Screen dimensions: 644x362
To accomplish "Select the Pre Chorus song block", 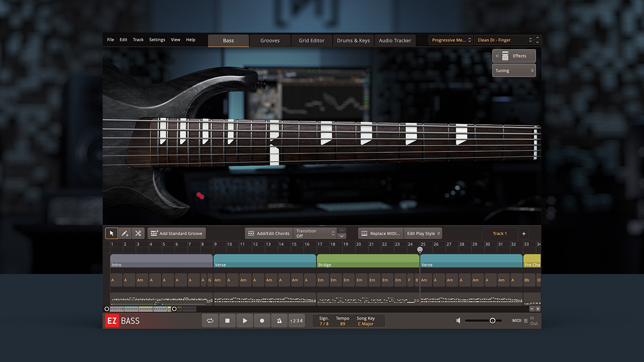I will [532, 261].
